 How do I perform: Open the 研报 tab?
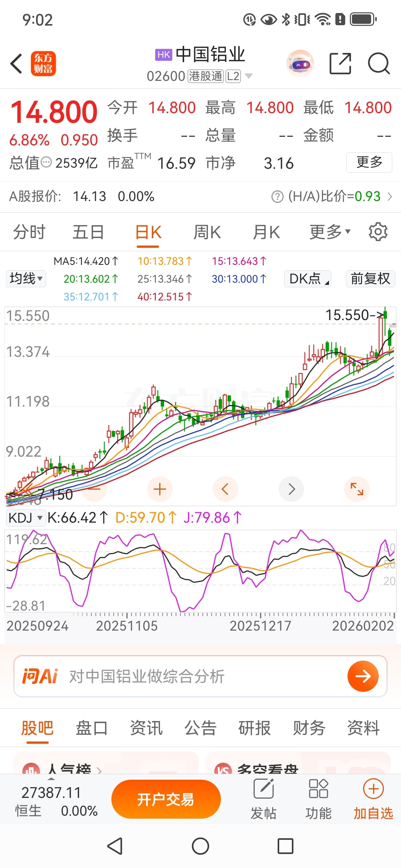point(255,728)
